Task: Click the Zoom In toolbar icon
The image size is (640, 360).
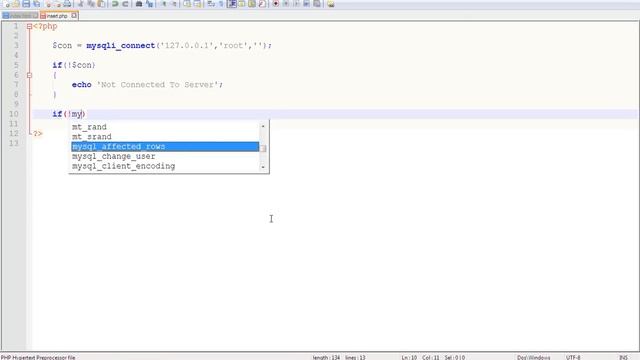Action: click(163, 4)
